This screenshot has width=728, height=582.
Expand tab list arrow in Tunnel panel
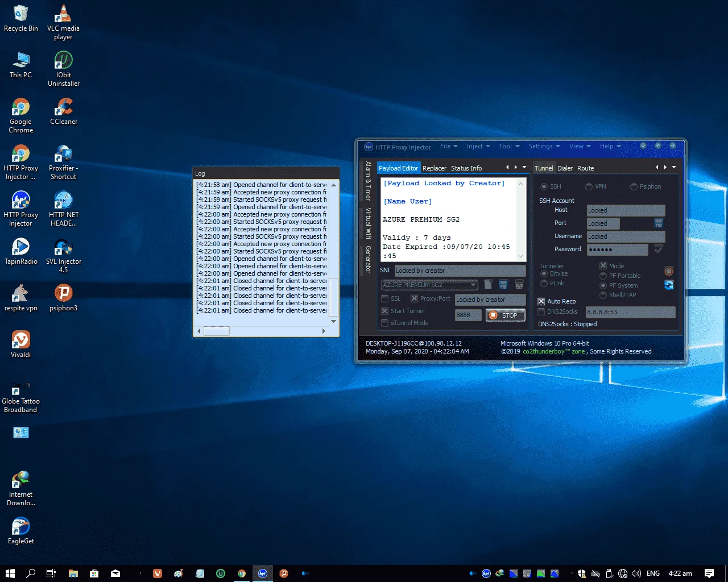point(674,167)
